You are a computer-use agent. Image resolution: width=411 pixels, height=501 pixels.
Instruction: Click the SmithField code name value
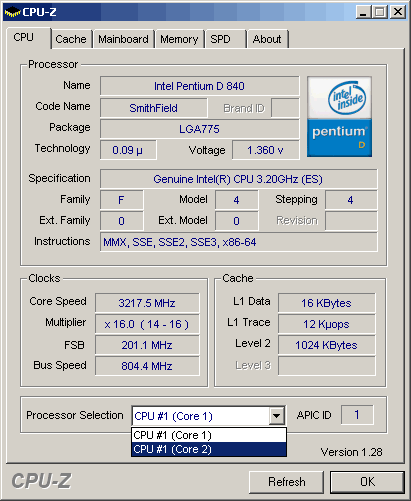[153, 108]
